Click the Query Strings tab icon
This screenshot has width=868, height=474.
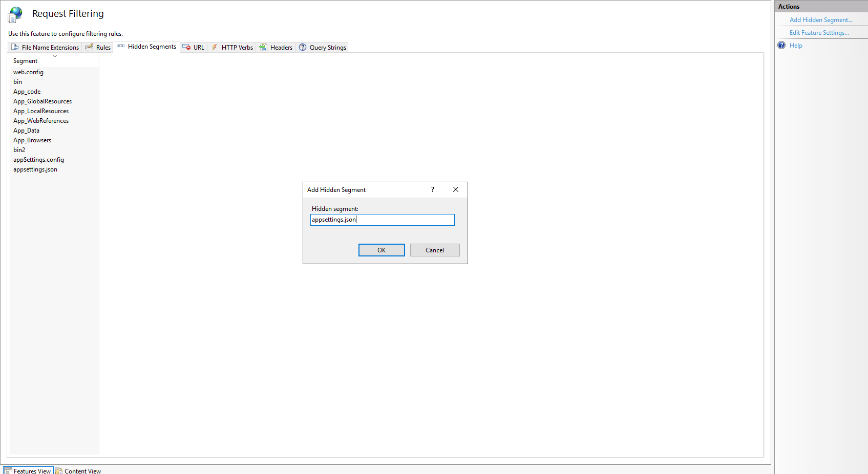(x=302, y=47)
